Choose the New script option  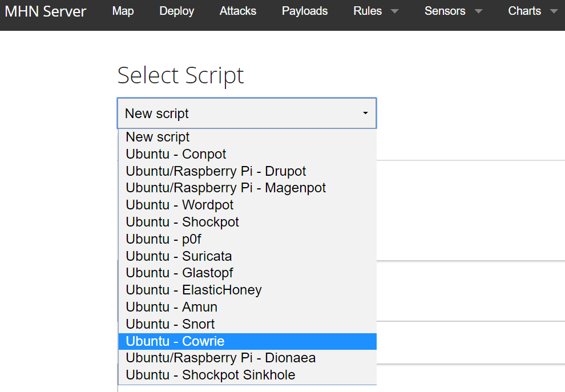tap(158, 137)
